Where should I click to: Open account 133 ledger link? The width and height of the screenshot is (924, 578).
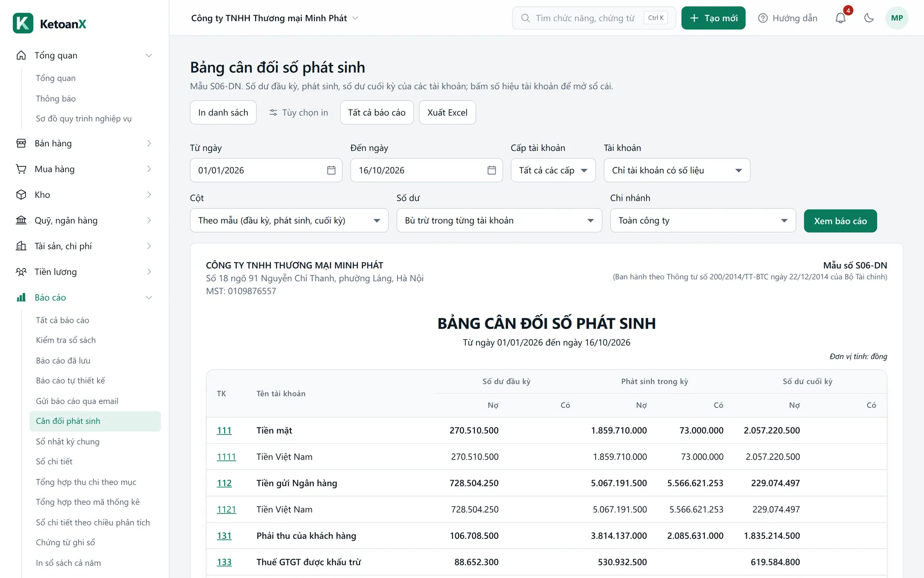coord(224,562)
